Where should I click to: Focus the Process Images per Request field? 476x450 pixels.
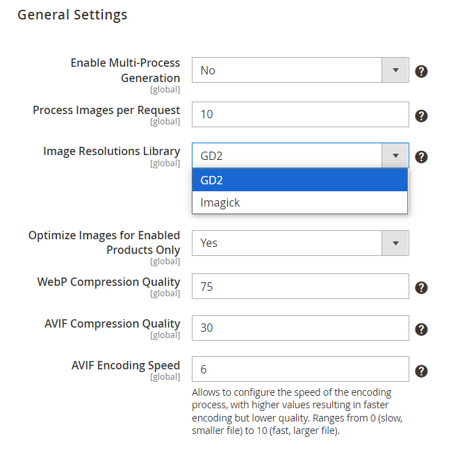(x=300, y=115)
